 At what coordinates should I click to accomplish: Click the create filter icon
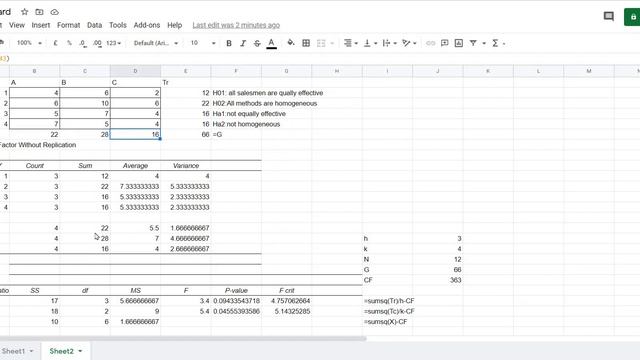coord(473,43)
